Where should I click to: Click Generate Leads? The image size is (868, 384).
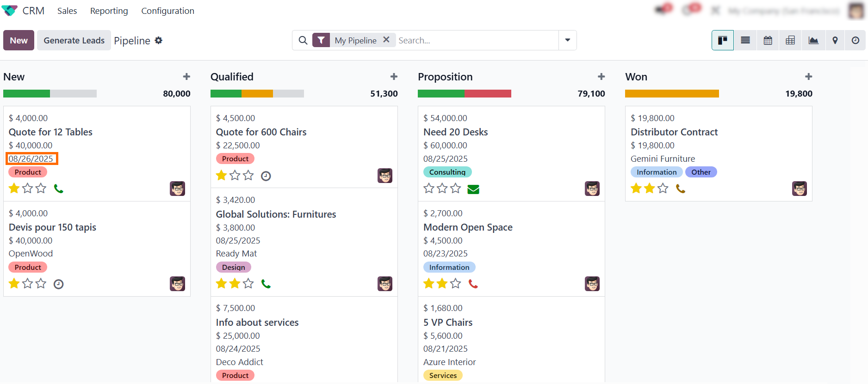click(x=74, y=40)
